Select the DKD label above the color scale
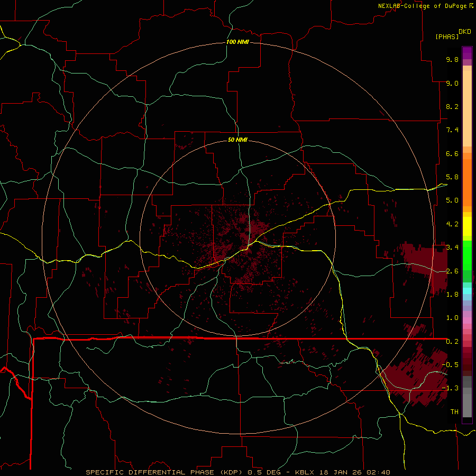 tap(465, 32)
